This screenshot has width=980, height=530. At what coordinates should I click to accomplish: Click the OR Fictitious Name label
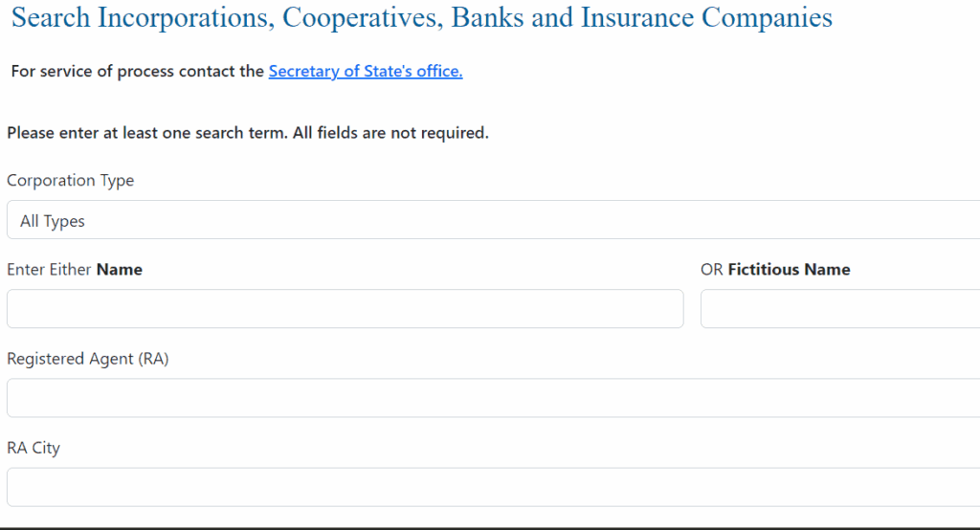coord(775,270)
